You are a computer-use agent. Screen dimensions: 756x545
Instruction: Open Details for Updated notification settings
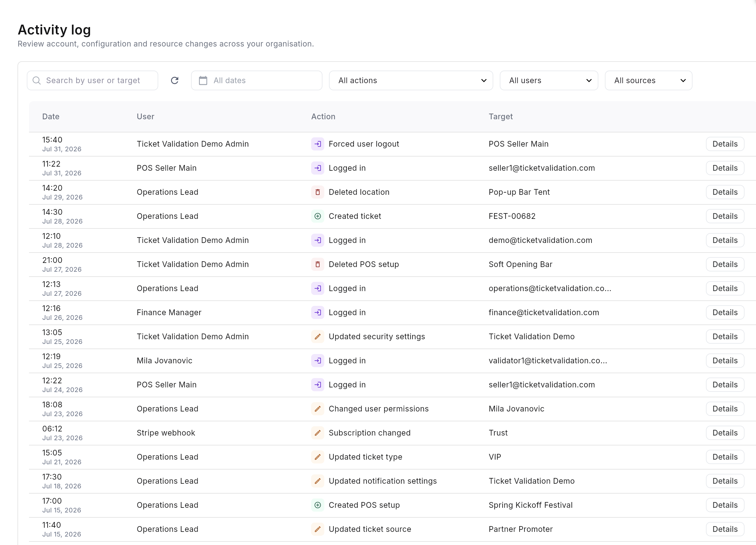tap(725, 481)
